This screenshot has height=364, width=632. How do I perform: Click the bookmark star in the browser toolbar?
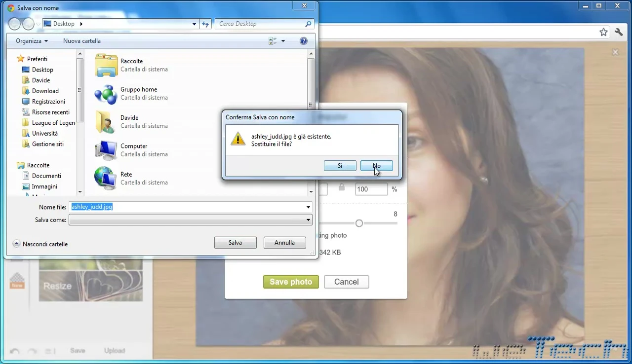tap(603, 32)
